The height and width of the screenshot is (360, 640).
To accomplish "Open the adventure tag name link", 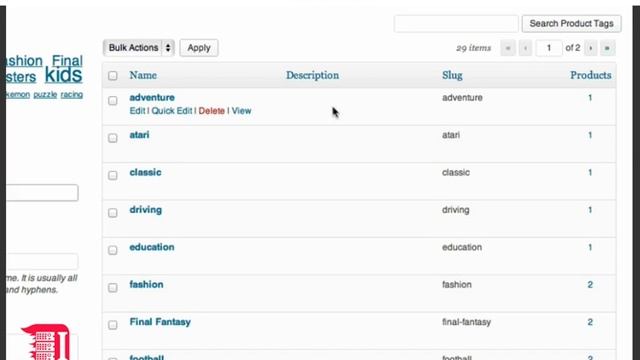I will pos(152,98).
